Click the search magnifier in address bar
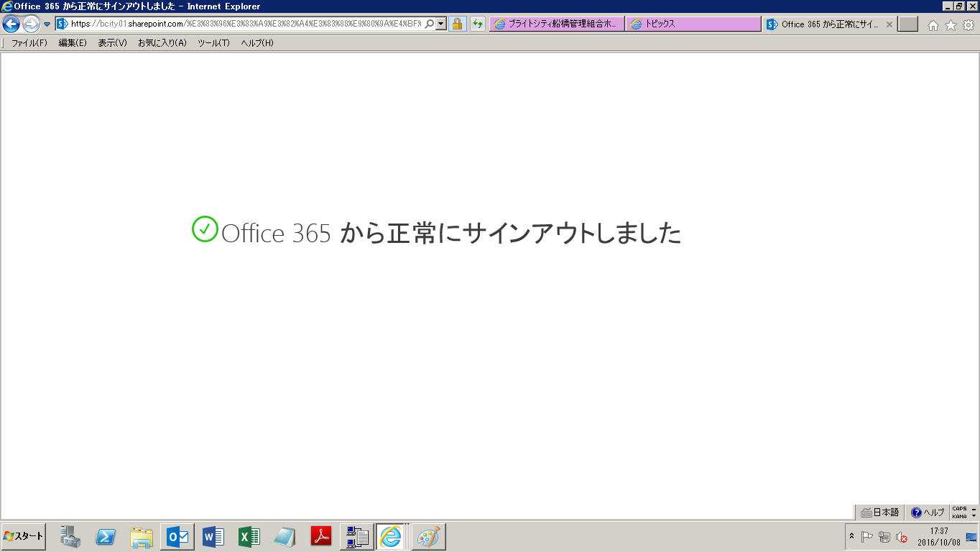 coord(430,24)
